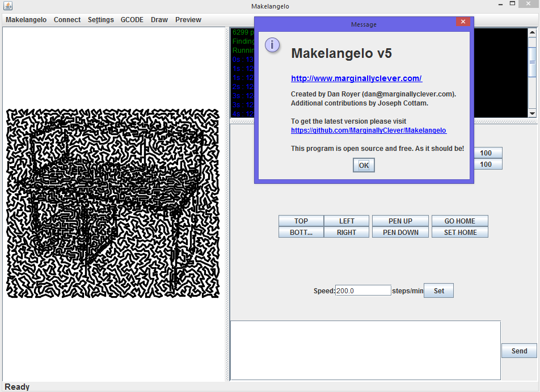Click the information icon in Message dialog
The width and height of the screenshot is (540, 392).
click(272, 45)
